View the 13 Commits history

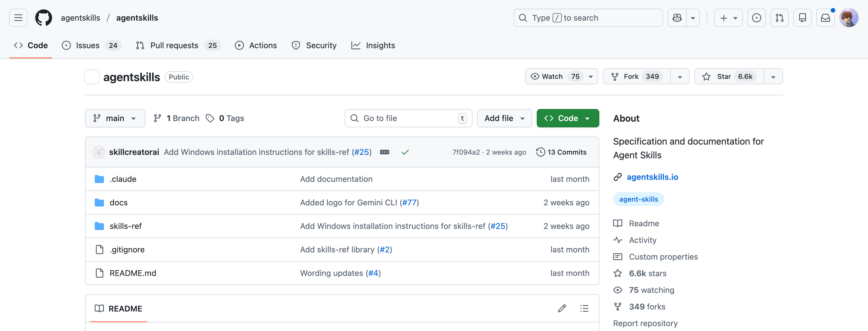(x=561, y=152)
